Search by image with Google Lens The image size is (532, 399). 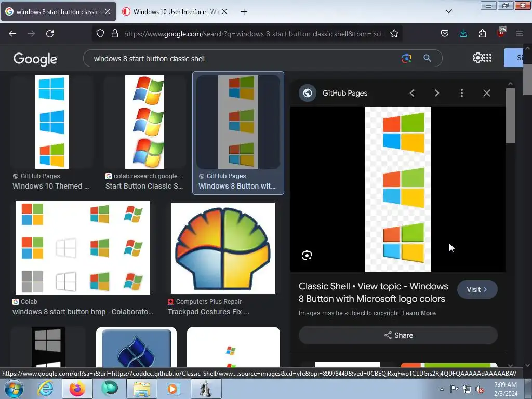point(406,58)
